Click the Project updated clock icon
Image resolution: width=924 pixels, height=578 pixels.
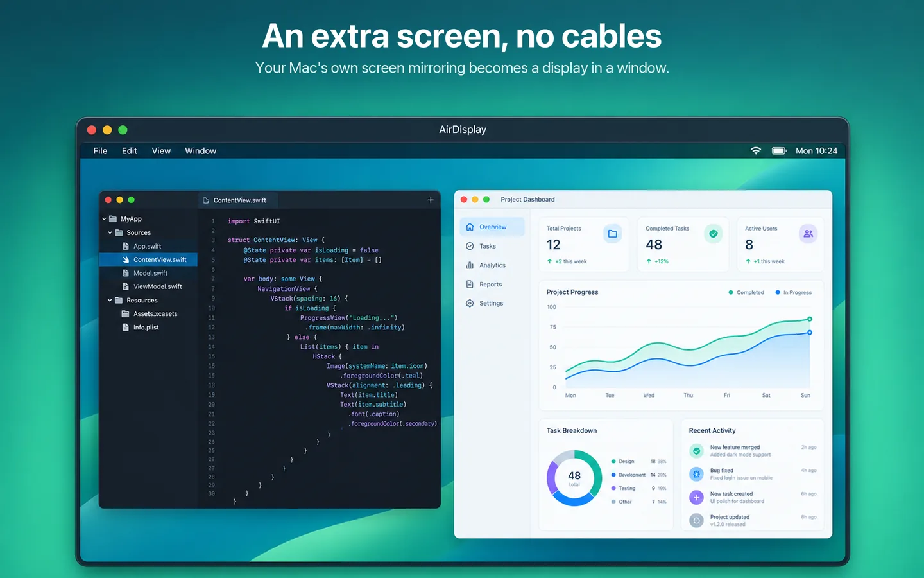coord(696,520)
